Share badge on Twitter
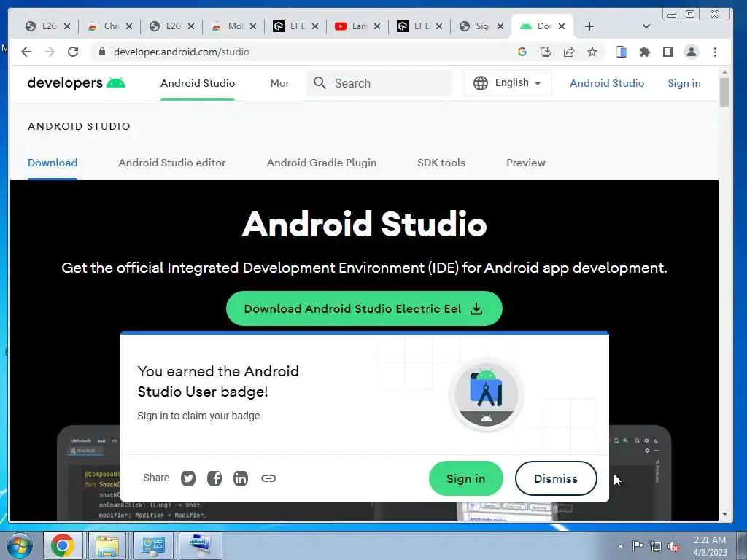Screen dimensions: 747x560 click(x=188, y=478)
